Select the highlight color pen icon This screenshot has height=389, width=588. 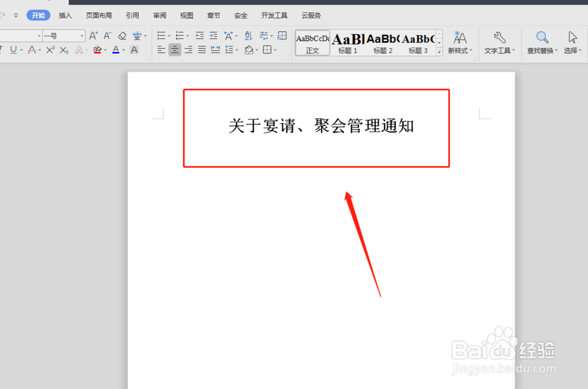pos(98,50)
